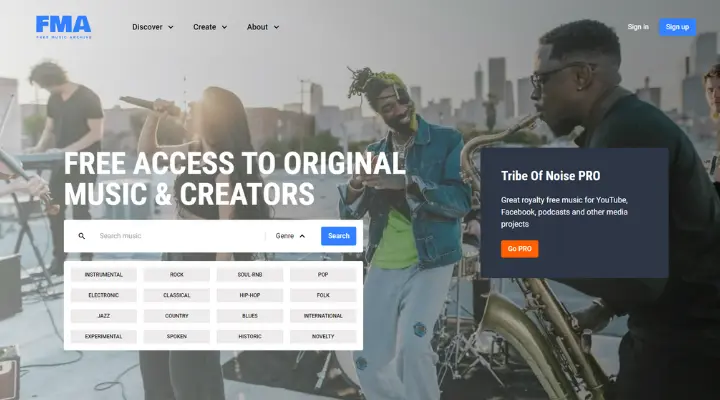720x400 pixels.
Task: Select the Hip-Hop genre tag
Action: [x=250, y=295]
